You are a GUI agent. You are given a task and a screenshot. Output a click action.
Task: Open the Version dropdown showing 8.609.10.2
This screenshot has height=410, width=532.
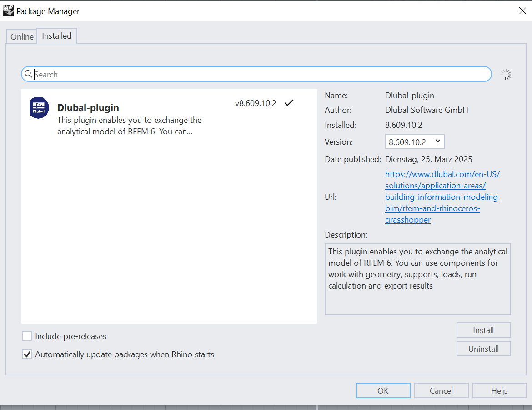click(415, 142)
